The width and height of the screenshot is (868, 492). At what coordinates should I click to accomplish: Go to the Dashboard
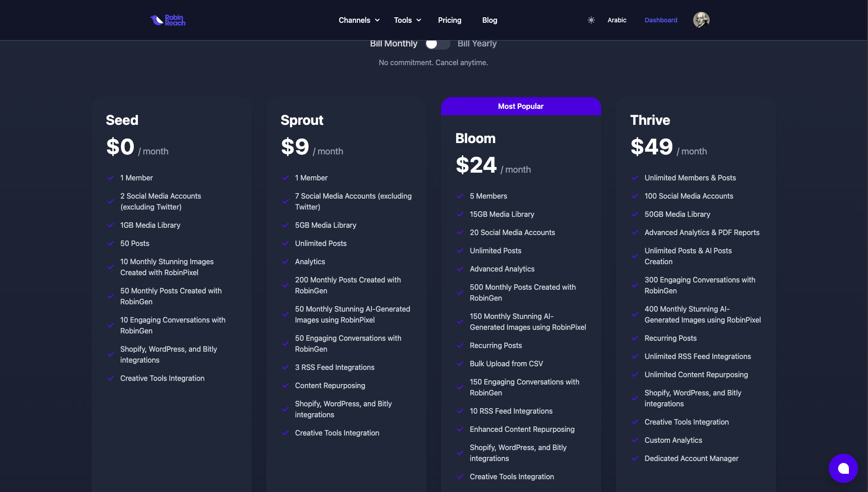click(661, 20)
